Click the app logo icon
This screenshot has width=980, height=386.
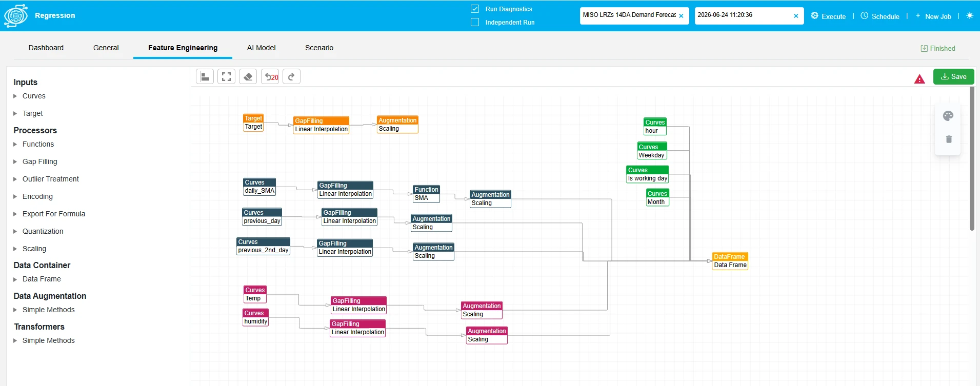pyautogui.click(x=16, y=15)
